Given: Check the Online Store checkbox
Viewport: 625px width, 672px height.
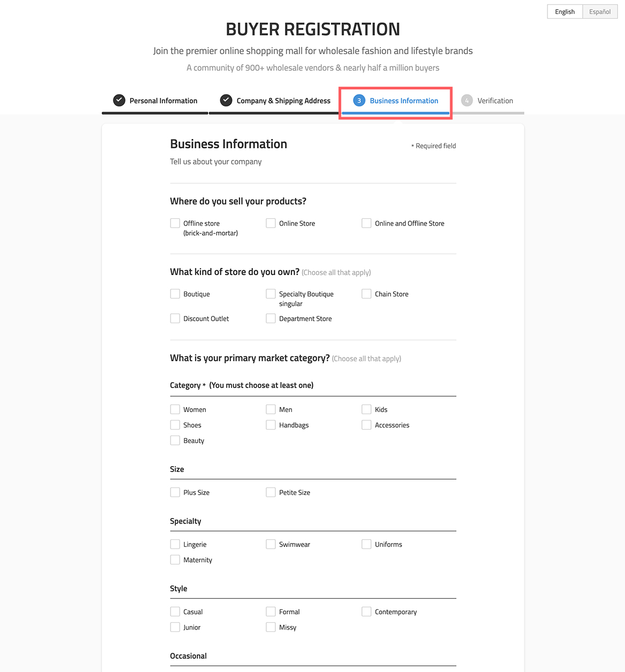Looking at the screenshot, I should coord(271,223).
